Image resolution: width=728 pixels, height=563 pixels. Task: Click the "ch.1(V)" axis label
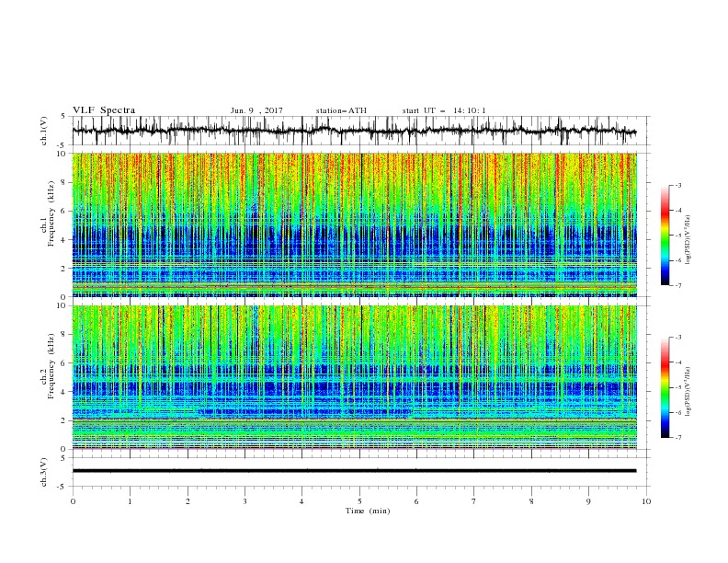click(x=44, y=131)
